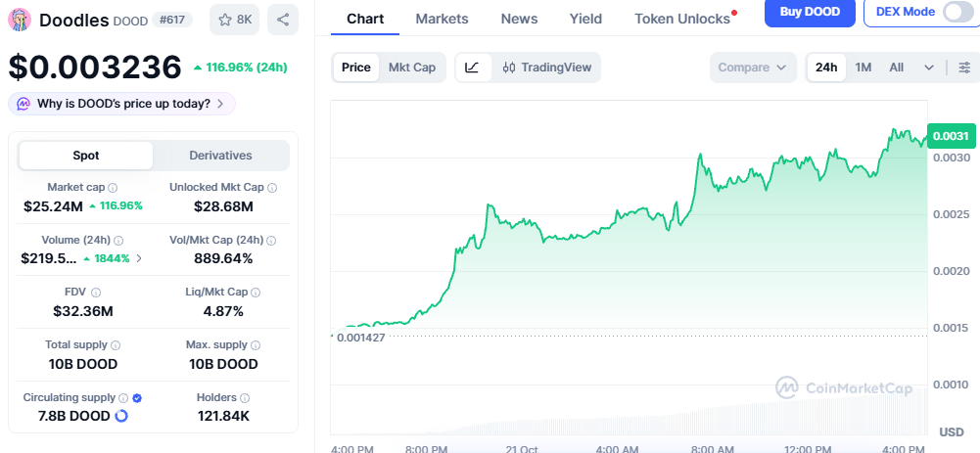Select the Spot segment
Screen dimensions: 980x453
point(85,156)
